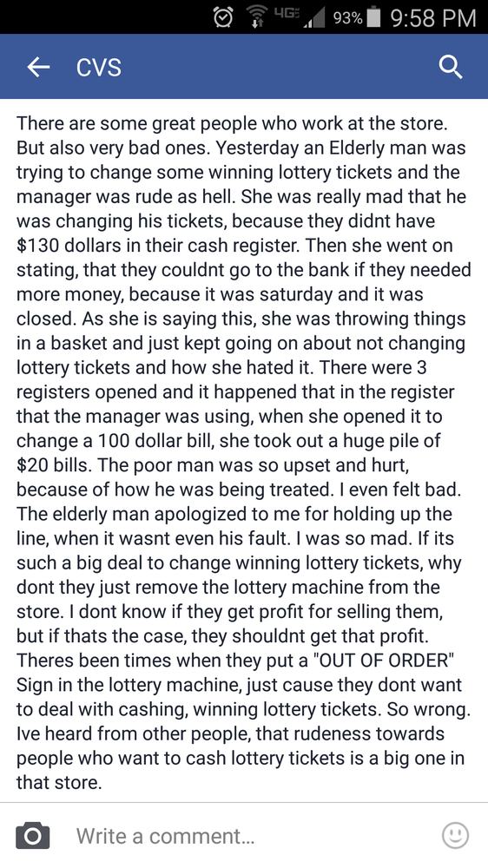Tap the alarm clock status icon
488x868 pixels.
[x=223, y=17]
